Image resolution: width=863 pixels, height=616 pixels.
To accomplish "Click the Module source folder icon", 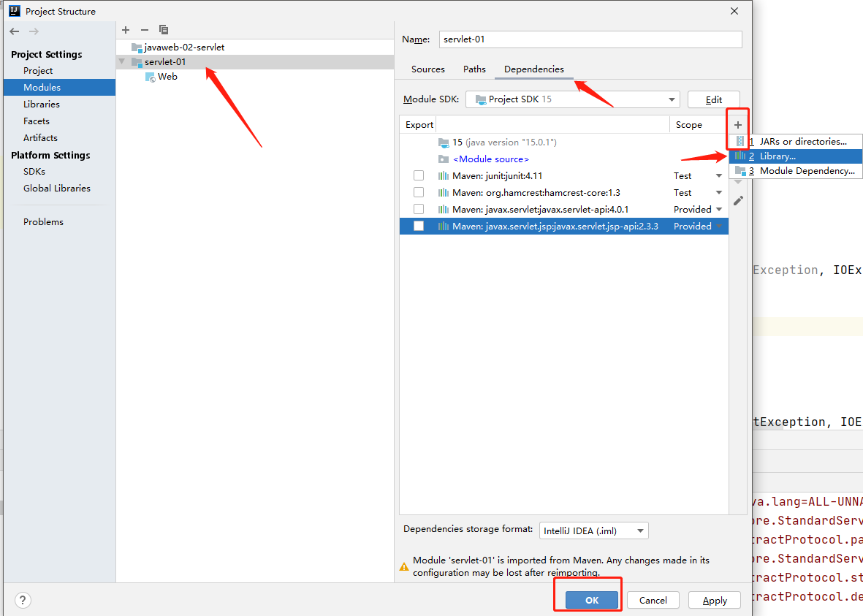I will click(444, 159).
